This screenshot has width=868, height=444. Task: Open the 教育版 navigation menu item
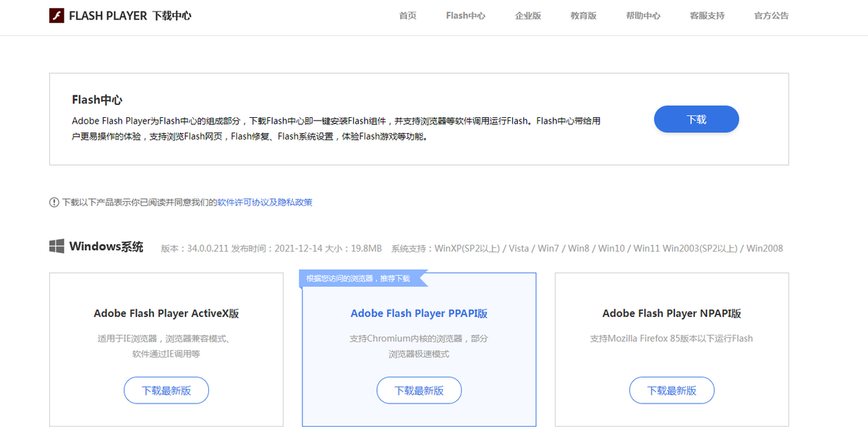click(583, 14)
